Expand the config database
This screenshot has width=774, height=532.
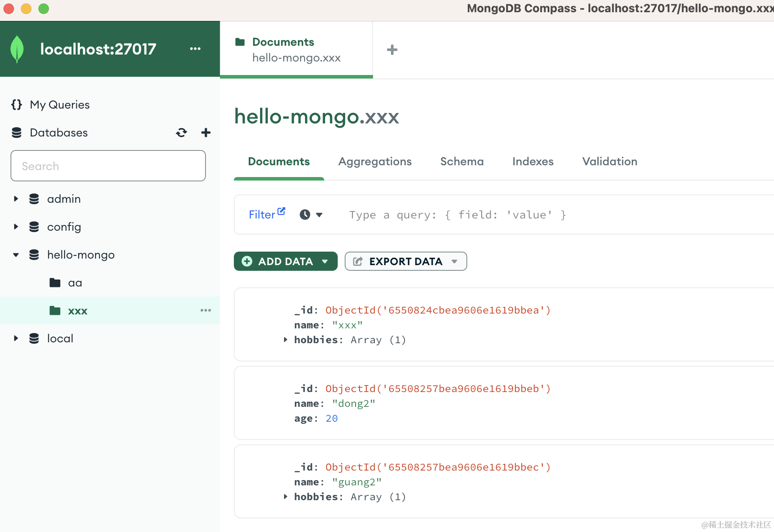tap(16, 227)
